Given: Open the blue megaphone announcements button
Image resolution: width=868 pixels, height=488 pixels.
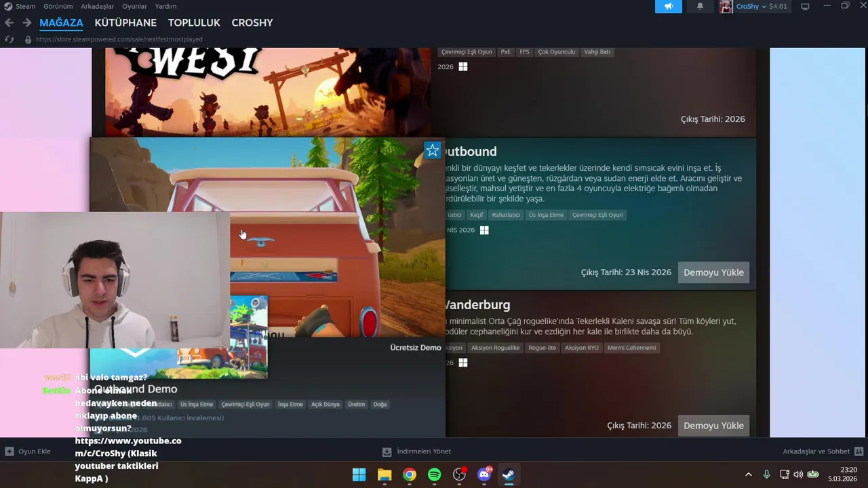Looking at the screenshot, I should pyautogui.click(x=669, y=6).
